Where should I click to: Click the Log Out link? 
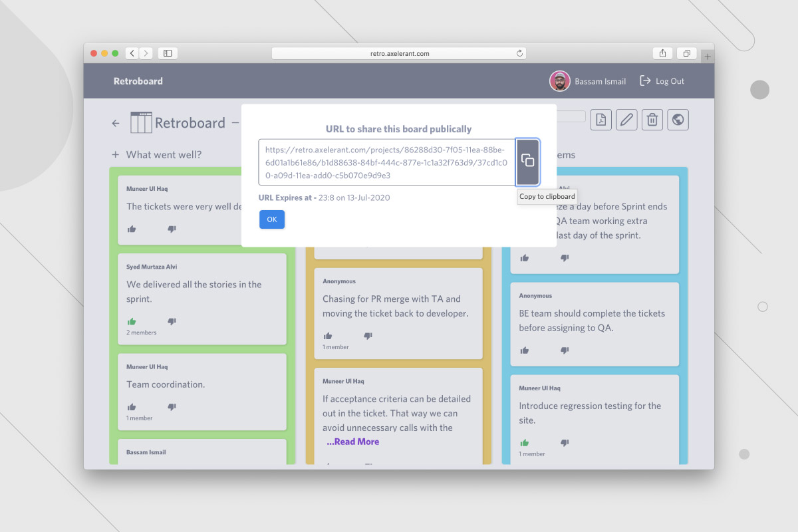pos(668,80)
